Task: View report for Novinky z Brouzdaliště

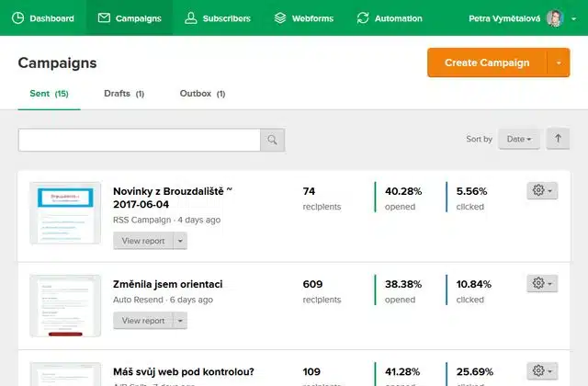Action: (x=143, y=241)
